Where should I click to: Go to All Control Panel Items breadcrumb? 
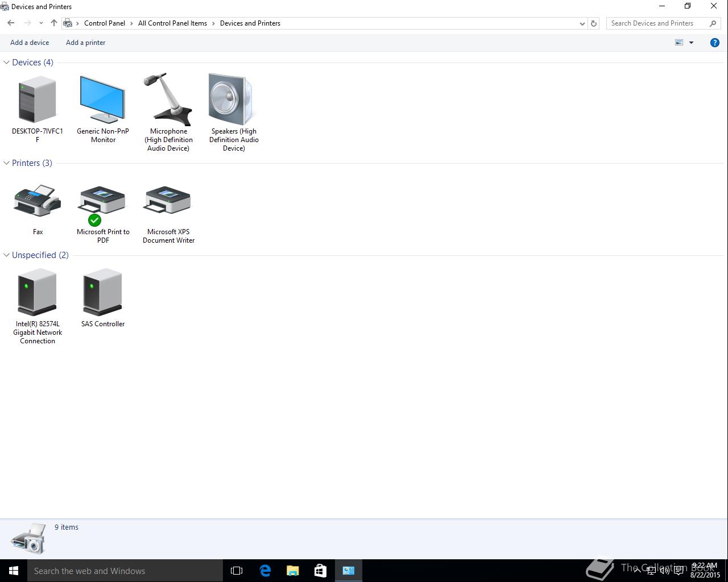[x=172, y=23]
